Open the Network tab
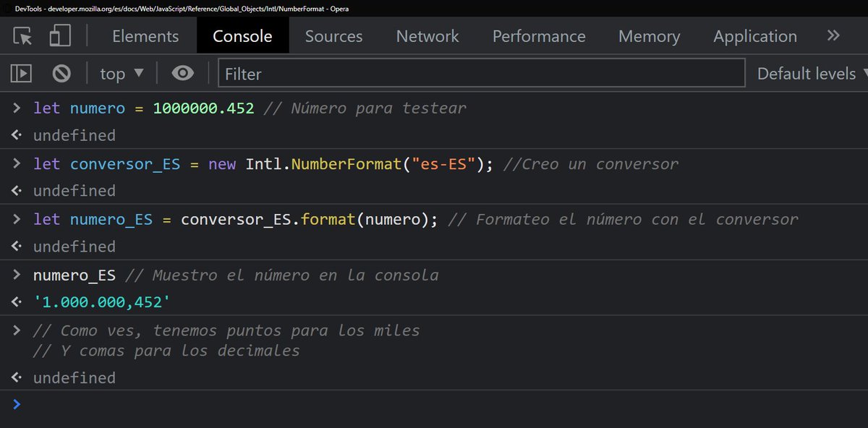 [x=427, y=36]
